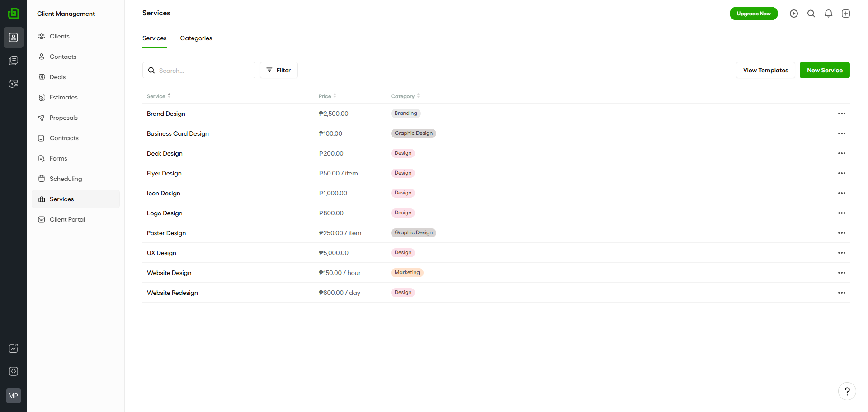Click the Marketing category tag
Viewport: 868px width, 412px height.
coord(407,273)
